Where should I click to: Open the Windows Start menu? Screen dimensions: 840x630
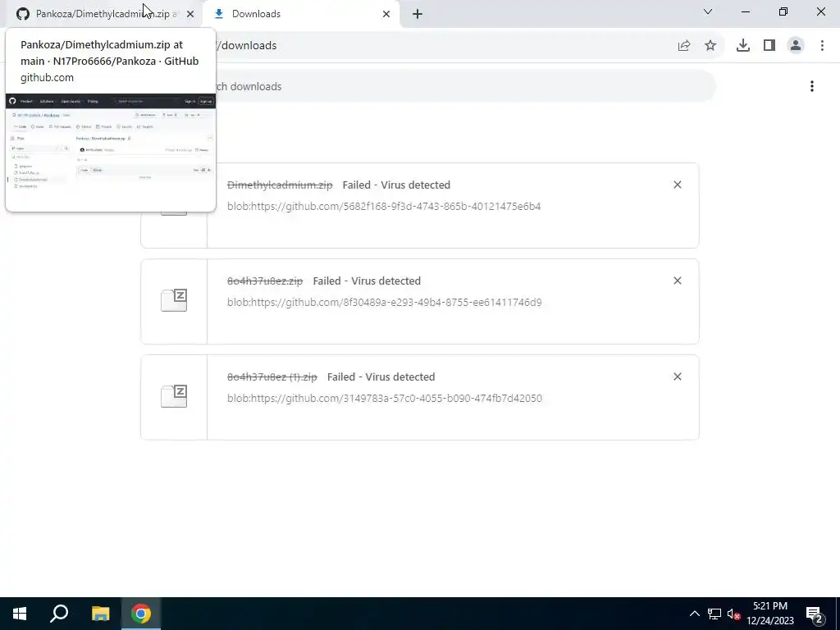20,614
